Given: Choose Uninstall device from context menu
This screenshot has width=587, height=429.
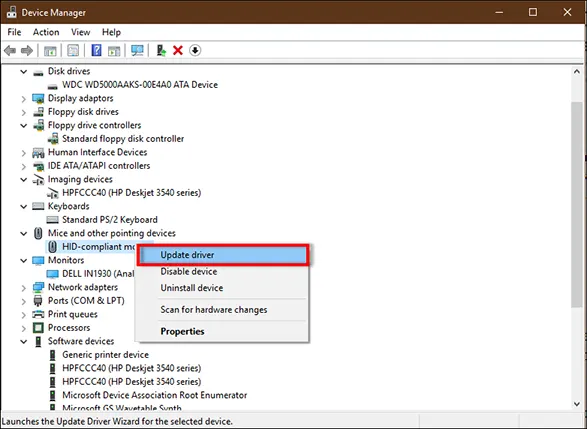Looking at the screenshot, I should tap(223, 288).
